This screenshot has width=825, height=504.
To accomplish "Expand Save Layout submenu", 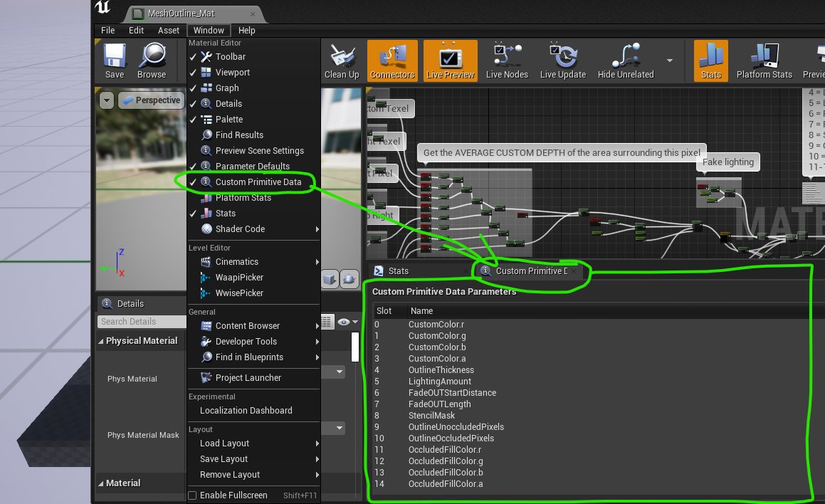I will [x=253, y=458].
